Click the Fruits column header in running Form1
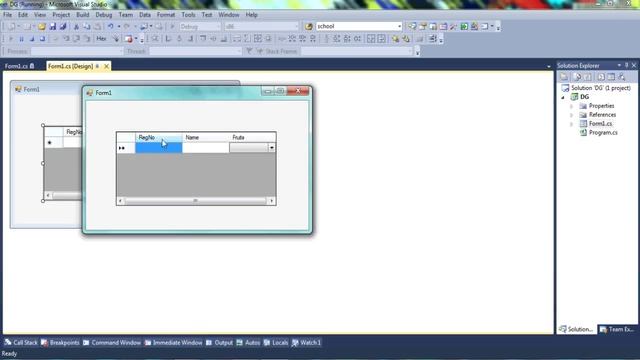 253,138
